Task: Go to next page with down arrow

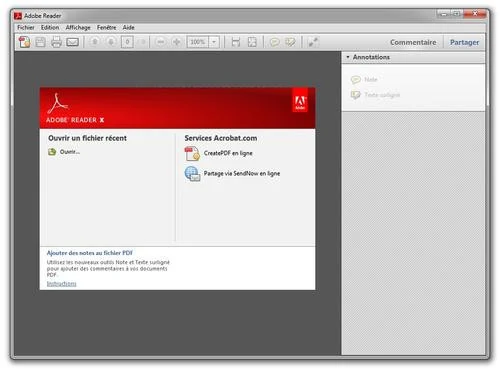Action: tap(111, 42)
